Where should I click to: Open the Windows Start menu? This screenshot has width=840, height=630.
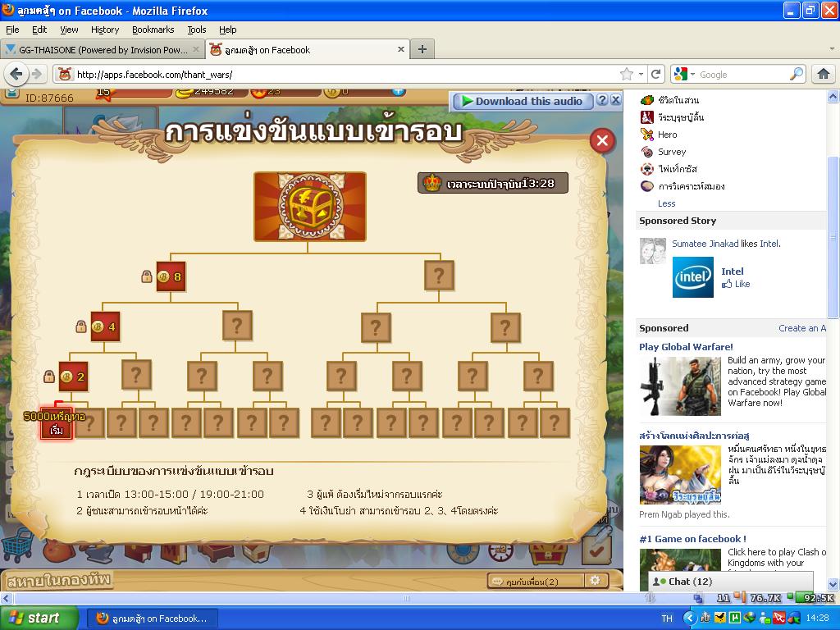pyautogui.click(x=39, y=618)
